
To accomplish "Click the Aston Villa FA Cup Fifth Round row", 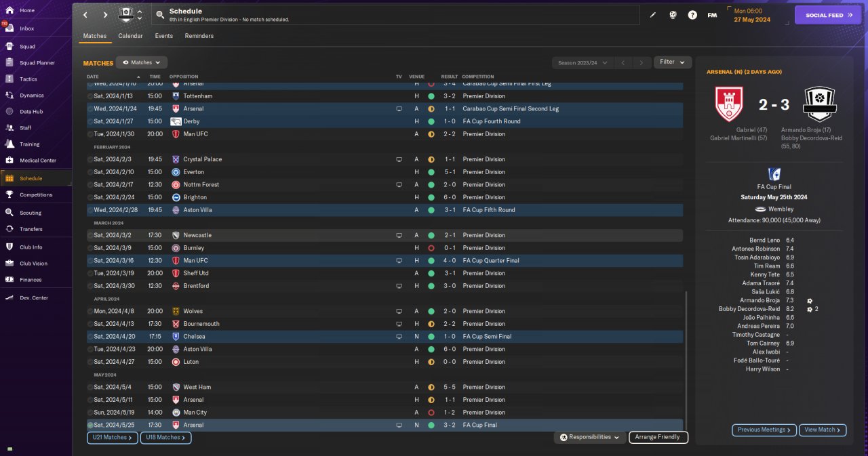I will (384, 210).
